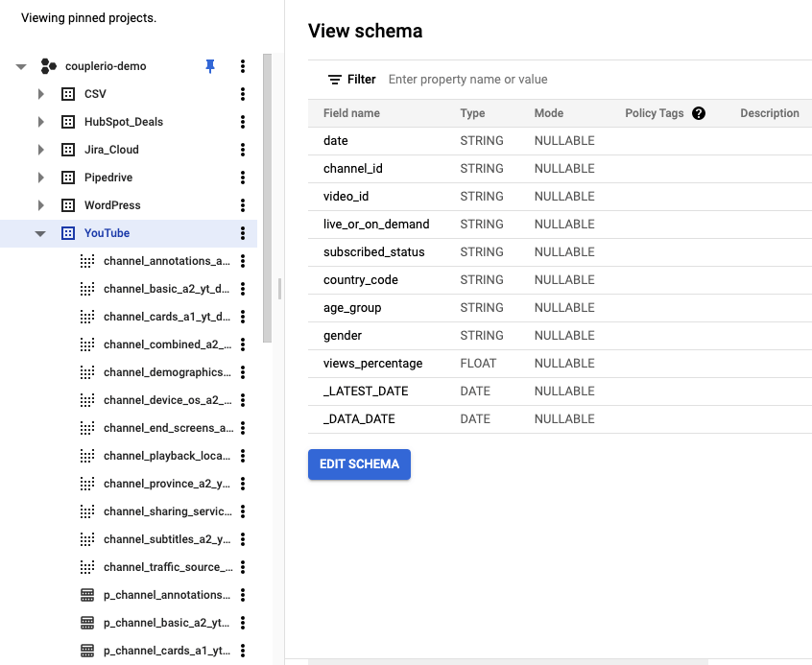Screen dimensions: 812x665
Task: Open actions menu for channel_subtitles_a2 view
Action: click(x=243, y=539)
